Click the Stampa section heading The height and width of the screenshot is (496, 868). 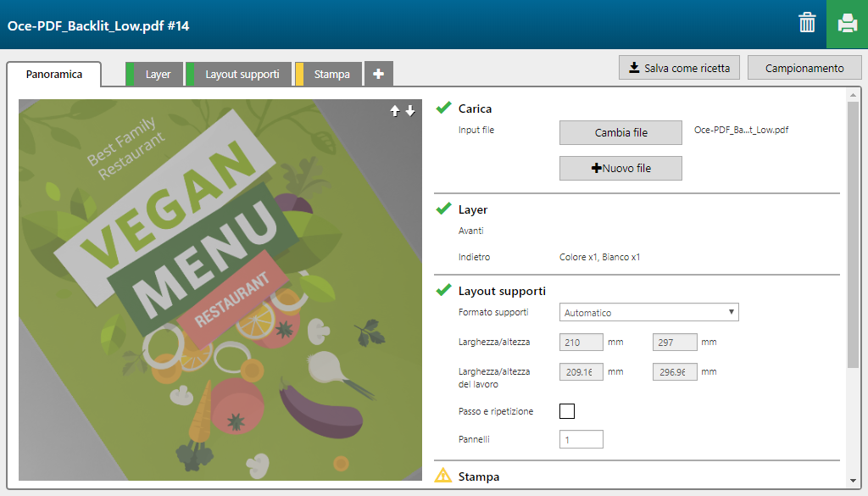coord(479,476)
